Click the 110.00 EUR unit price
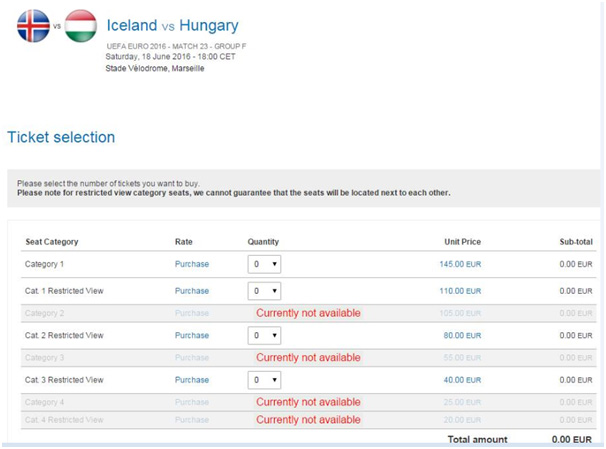 [x=460, y=291]
